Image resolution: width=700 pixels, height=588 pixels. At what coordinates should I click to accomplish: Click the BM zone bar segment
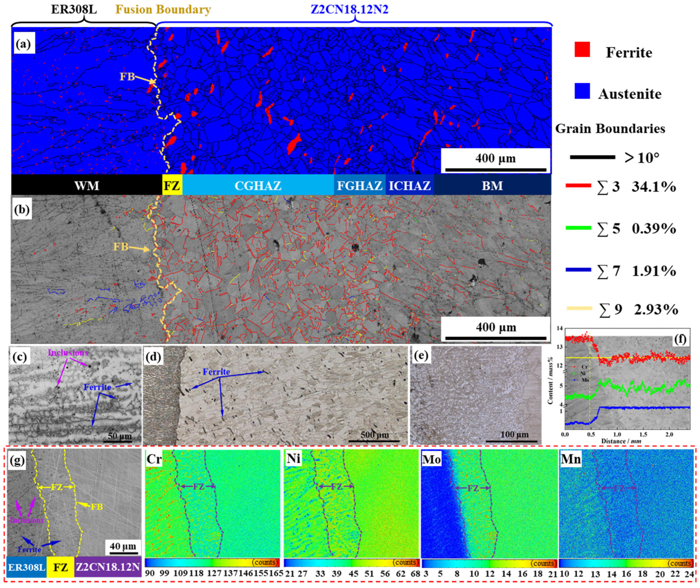[x=492, y=185]
